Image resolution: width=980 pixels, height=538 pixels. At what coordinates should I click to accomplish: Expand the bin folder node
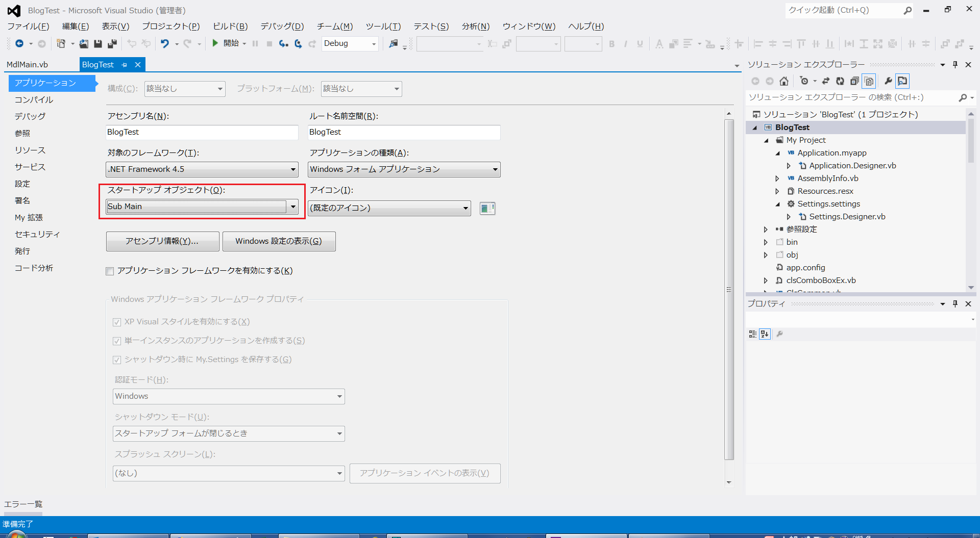tap(766, 242)
